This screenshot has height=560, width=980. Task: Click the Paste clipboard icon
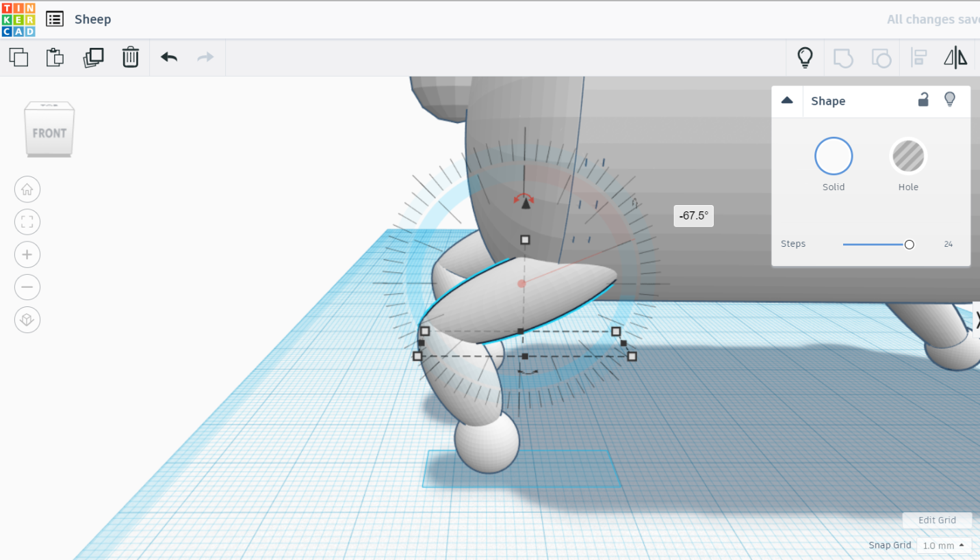coord(55,57)
